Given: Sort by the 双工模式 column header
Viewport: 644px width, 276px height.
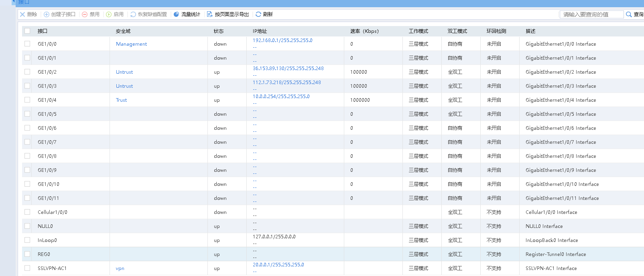Looking at the screenshot, I should (457, 31).
